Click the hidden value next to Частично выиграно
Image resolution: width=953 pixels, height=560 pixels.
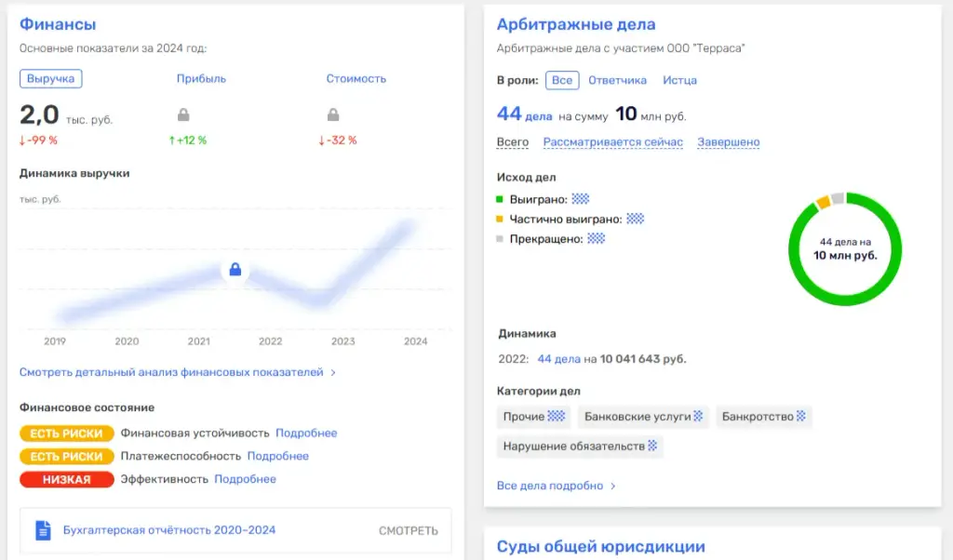[635, 219]
